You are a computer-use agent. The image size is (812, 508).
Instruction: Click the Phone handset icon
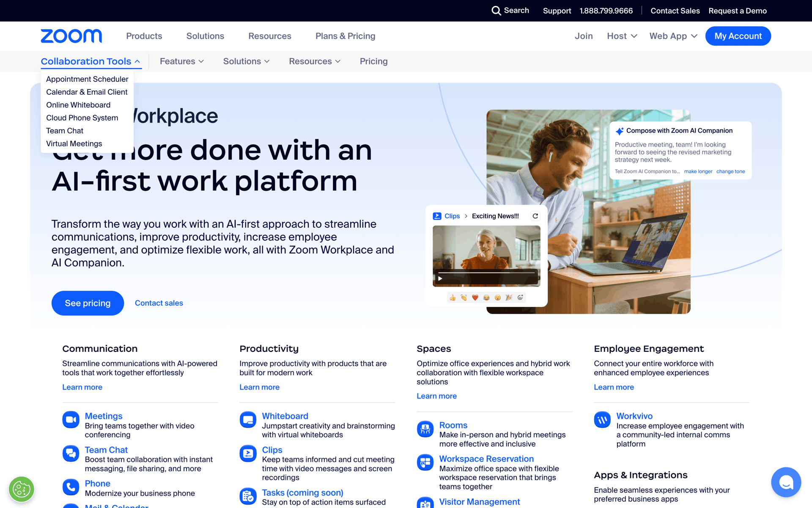coord(71,487)
